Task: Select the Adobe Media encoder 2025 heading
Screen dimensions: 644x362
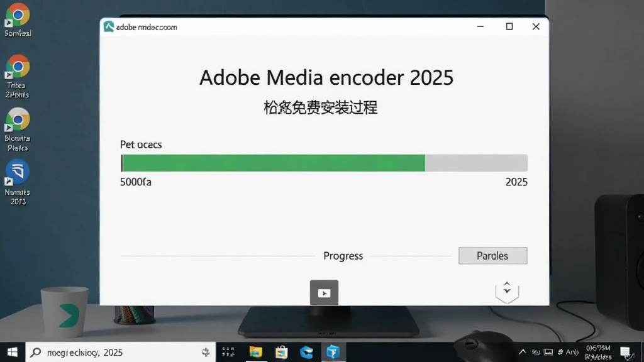Action: coord(326,77)
